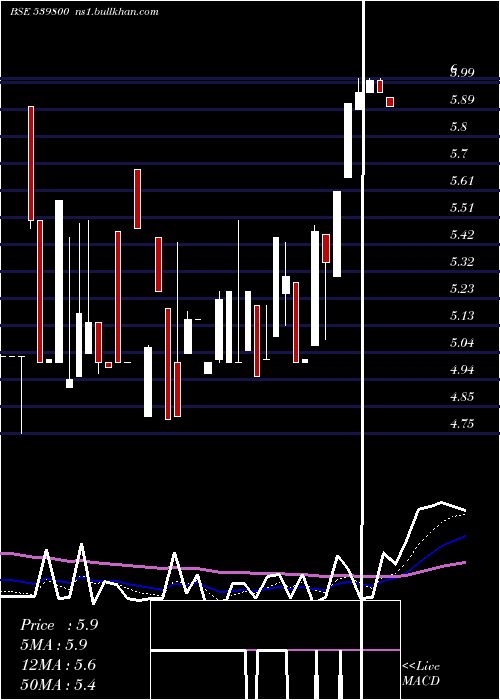The width and height of the screenshot is (500, 700).
Task: Select the 5.8 price axis label
Action: 458,127
